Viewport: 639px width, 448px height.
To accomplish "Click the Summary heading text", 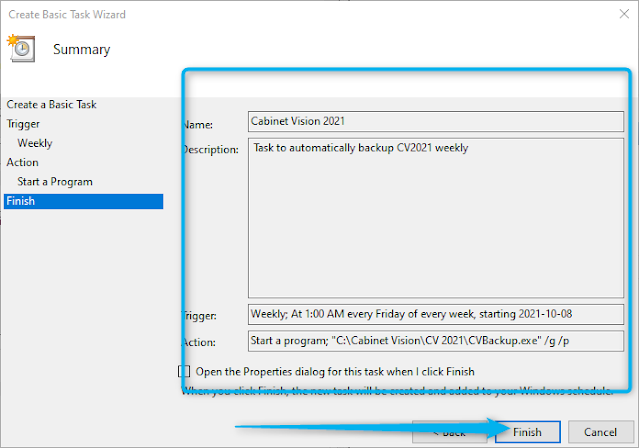I will coord(82,49).
